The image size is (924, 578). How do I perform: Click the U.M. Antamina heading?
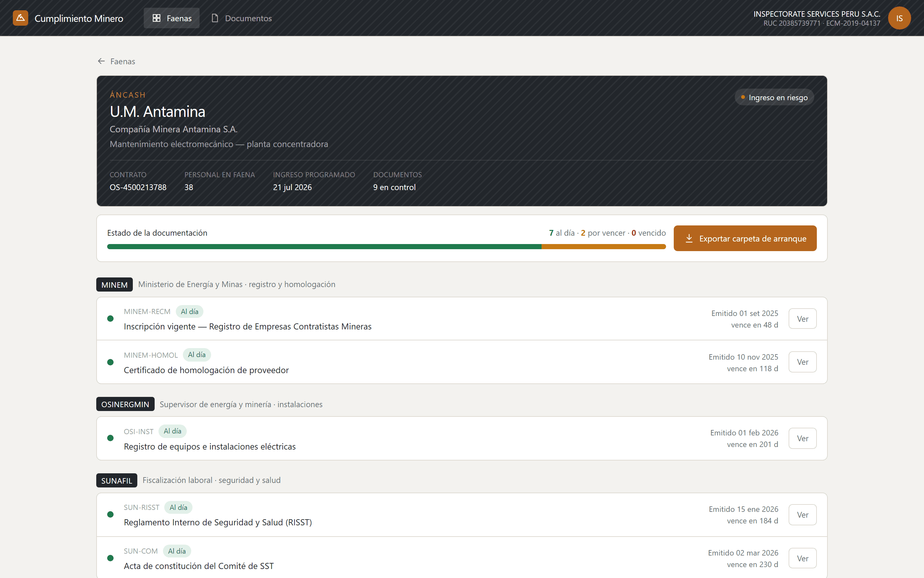157,112
